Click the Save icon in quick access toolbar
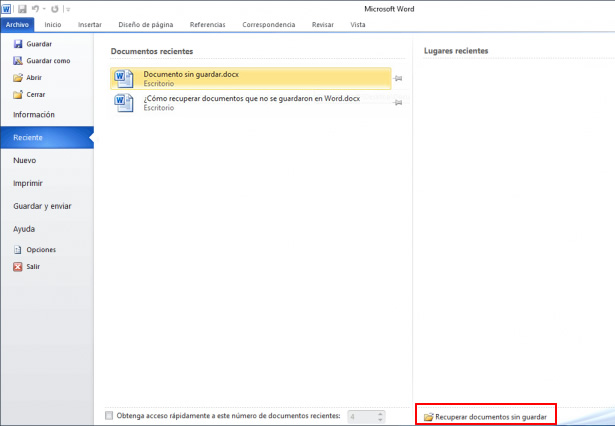 click(22, 9)
